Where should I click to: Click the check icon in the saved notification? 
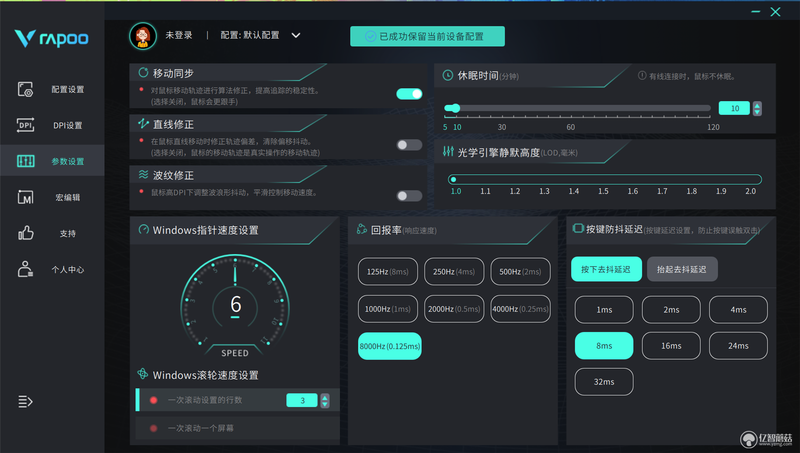pyautogui.click(x=371, y=37)
